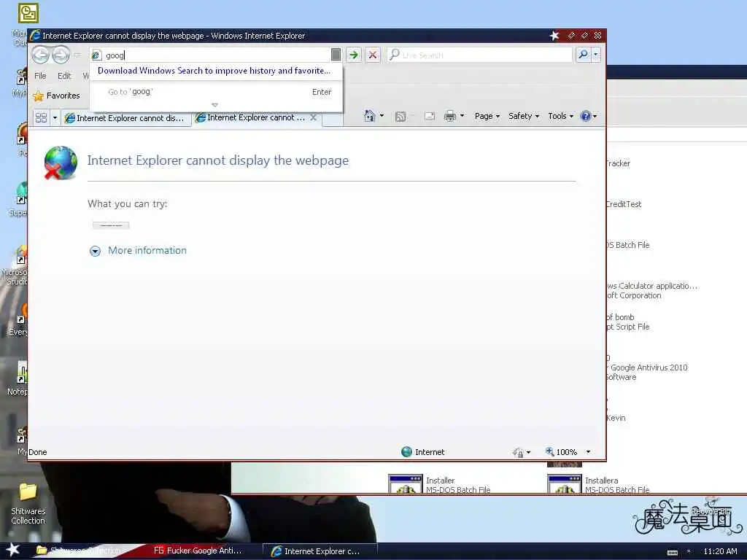This screenshot has height=560, width=747.
Task: Click the 'More information' link
Action: point(147,251)
